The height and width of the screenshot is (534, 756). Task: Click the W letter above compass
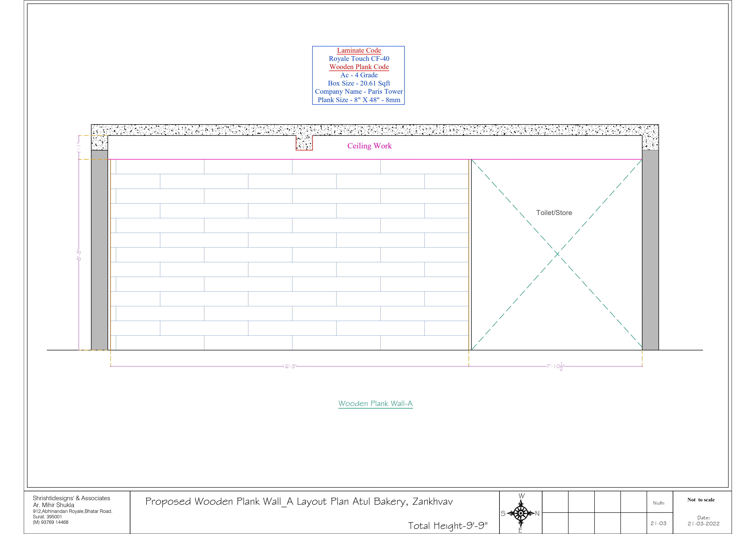522,496
